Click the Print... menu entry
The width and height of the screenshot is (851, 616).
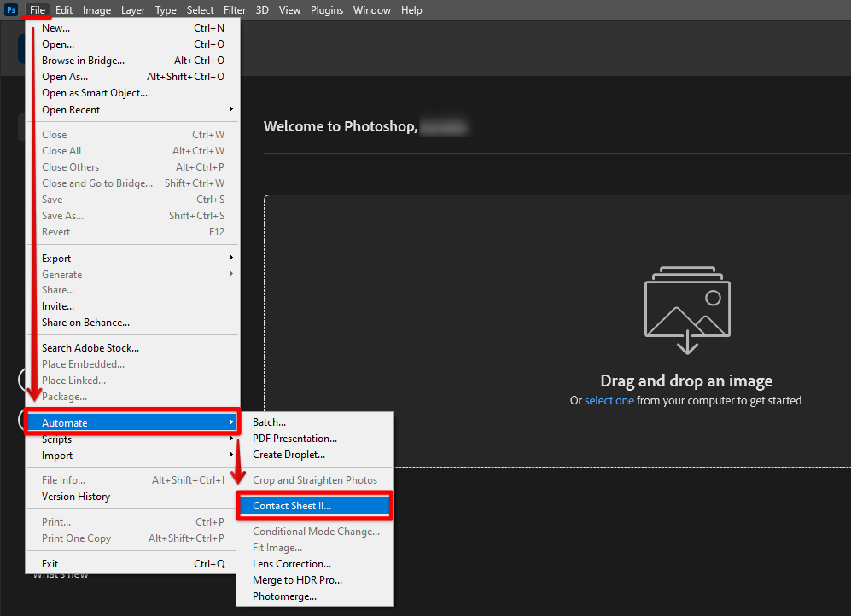click(x=133, y=522)
